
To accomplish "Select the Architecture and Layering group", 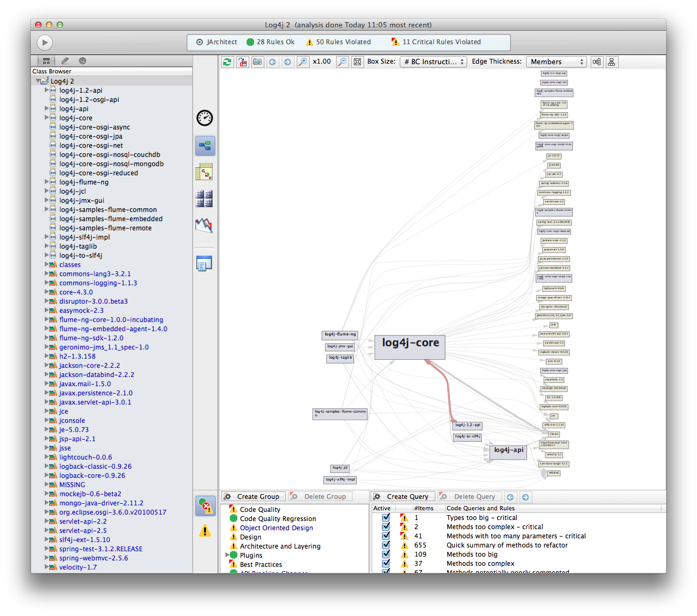I will click(x=280, y=546).
